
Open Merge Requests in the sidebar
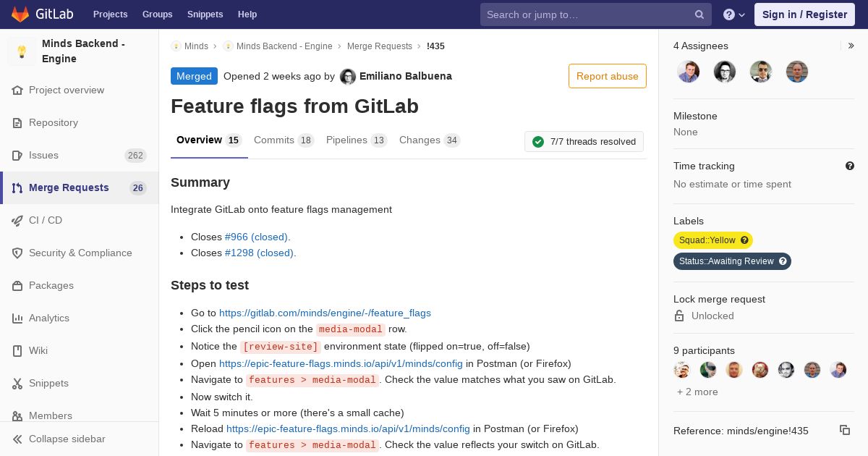point(80,188)
